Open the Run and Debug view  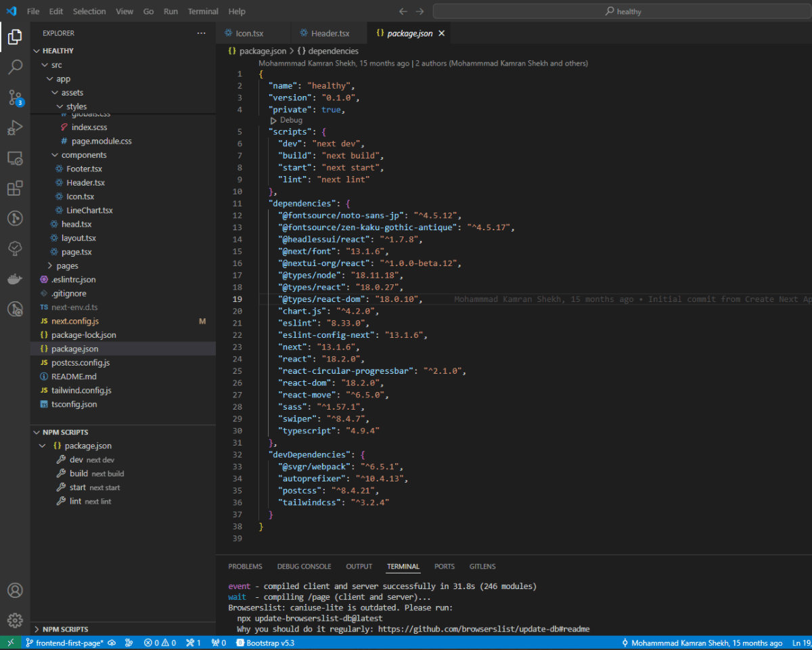(15, 128)
